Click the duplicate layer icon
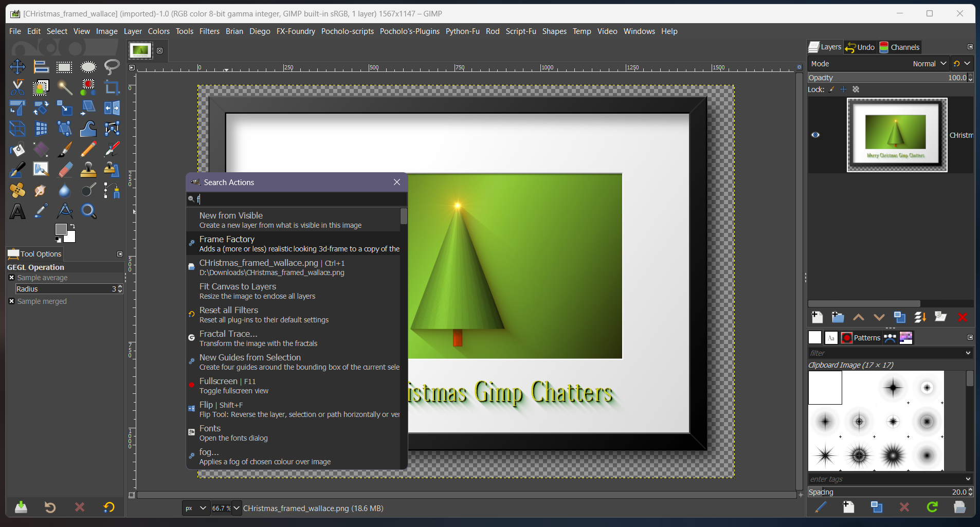This screenshot has height=527, width=980. 900,317
